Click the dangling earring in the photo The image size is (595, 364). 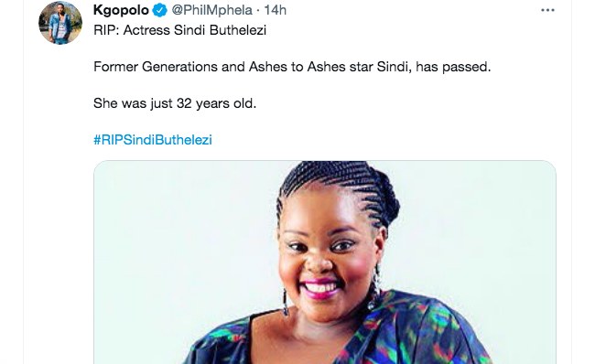click(x=285, y=303)
